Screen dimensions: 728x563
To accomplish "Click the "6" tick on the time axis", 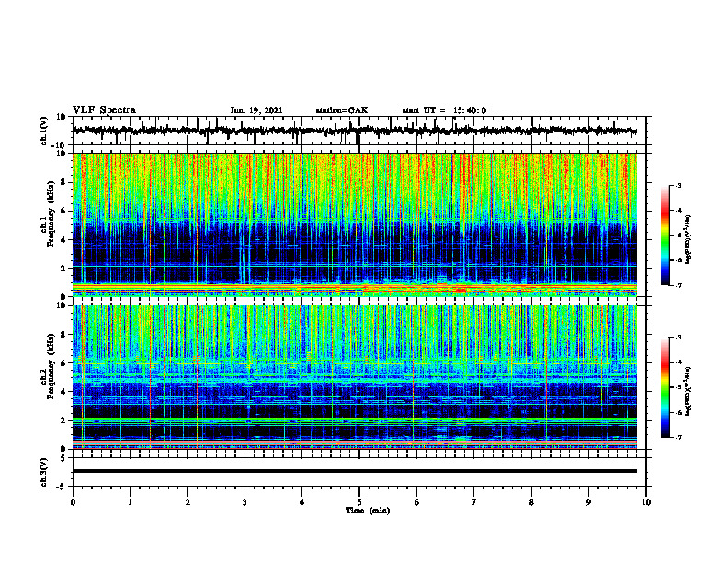I will click(x=416, y=502).
